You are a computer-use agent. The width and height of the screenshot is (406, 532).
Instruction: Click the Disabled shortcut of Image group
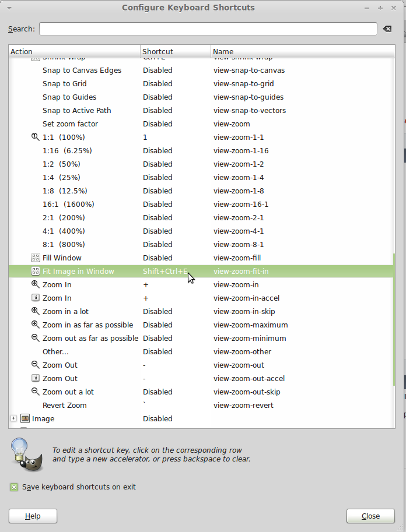click(x=157, y=418)
